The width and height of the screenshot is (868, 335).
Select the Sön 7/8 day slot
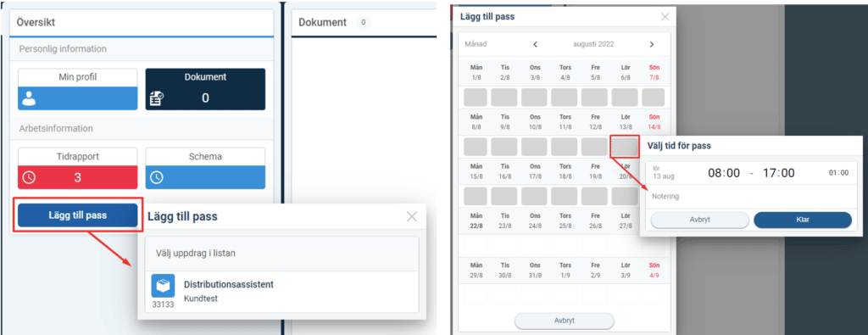coord(654,98)
